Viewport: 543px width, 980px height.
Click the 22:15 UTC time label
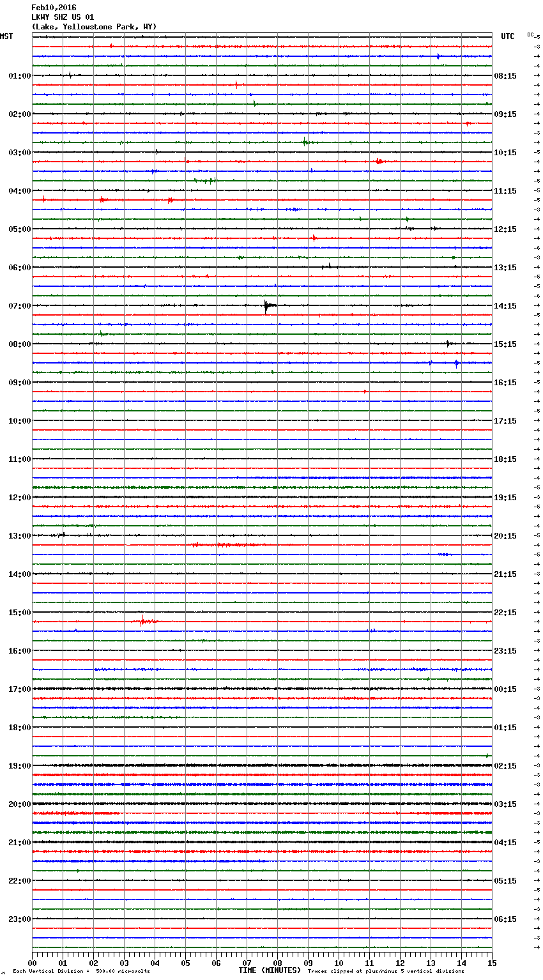[505, 613]
